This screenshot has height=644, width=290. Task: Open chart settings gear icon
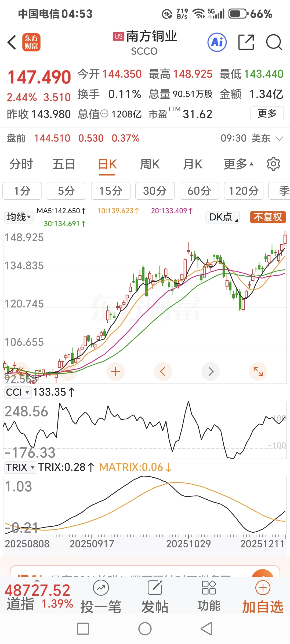point(273,164)
